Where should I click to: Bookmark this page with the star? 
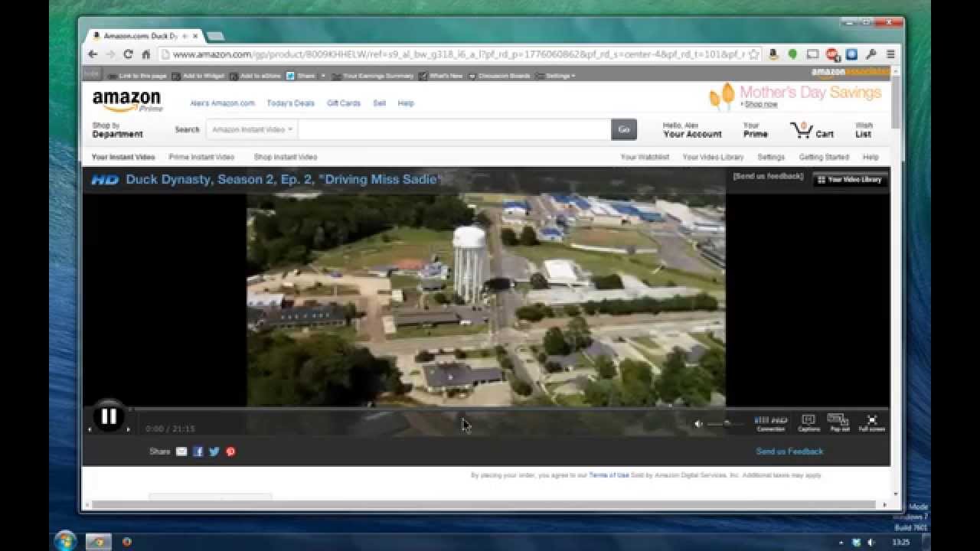click(x=753, y=54)
